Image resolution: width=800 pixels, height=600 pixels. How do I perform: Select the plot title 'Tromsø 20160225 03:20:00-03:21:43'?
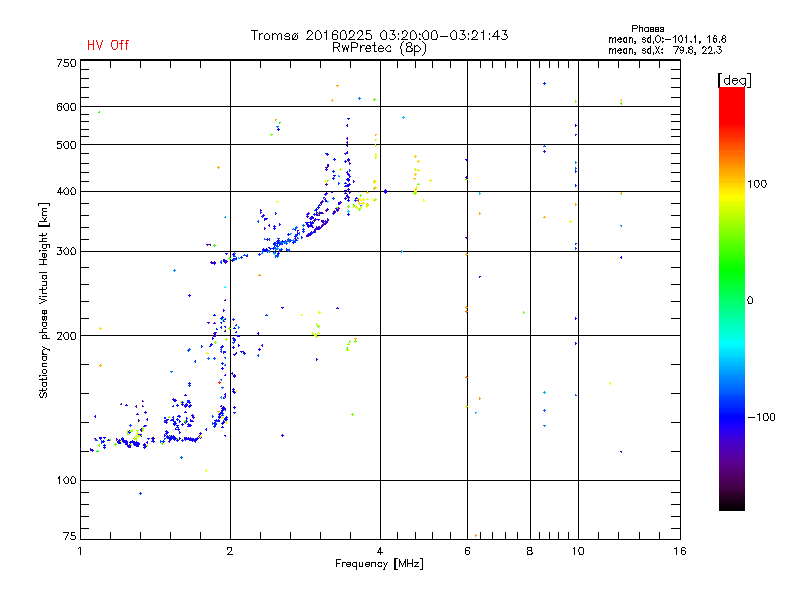[x=379, y=35]
